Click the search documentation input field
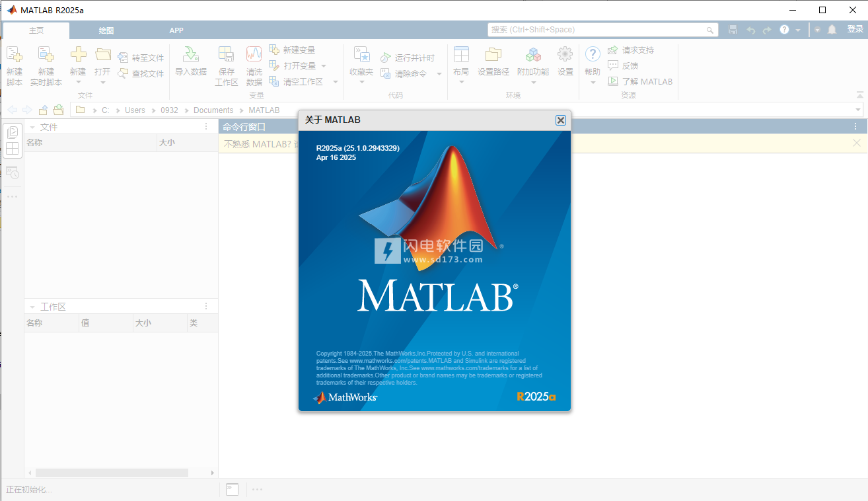 point(603,30)
